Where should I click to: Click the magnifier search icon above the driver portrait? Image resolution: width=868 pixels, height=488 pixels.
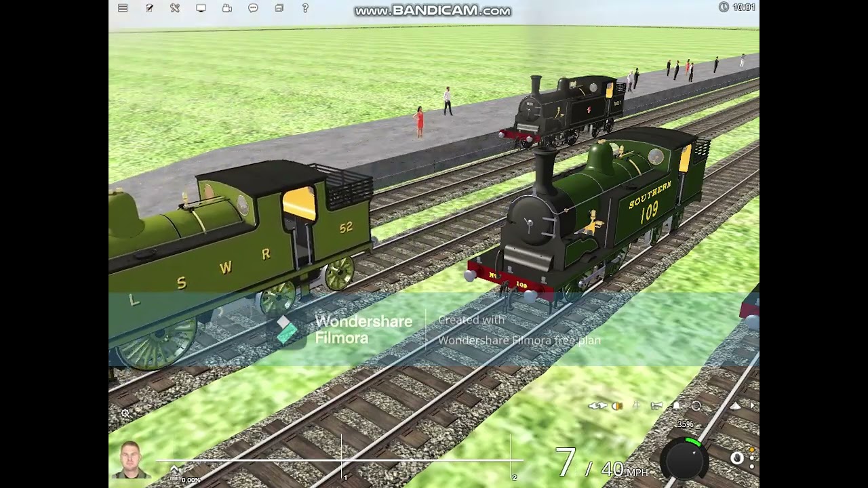point(125,413)
